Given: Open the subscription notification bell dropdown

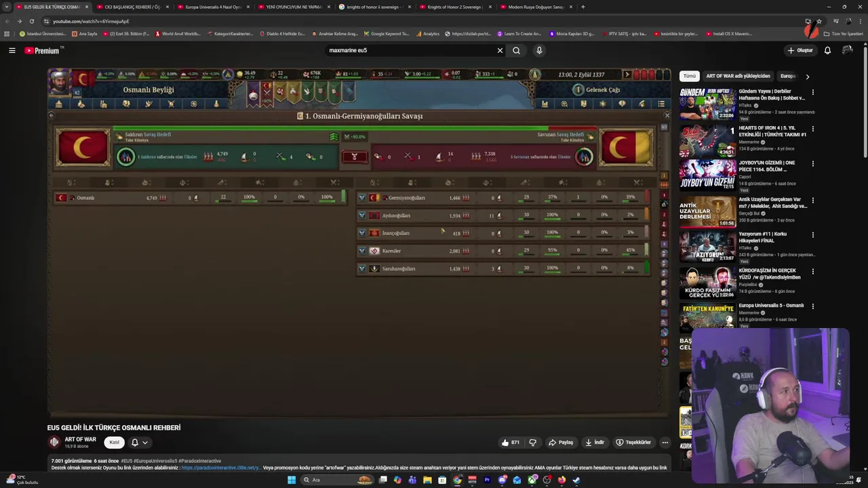Looking at the screenshot, I should [x=139, y=443].
